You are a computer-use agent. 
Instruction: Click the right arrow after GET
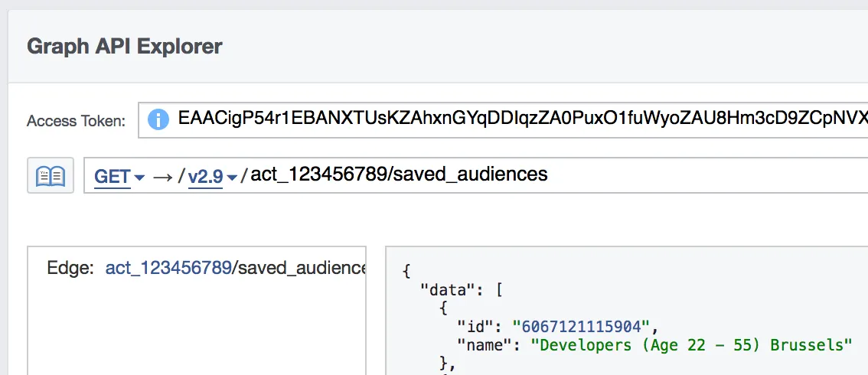163,176
